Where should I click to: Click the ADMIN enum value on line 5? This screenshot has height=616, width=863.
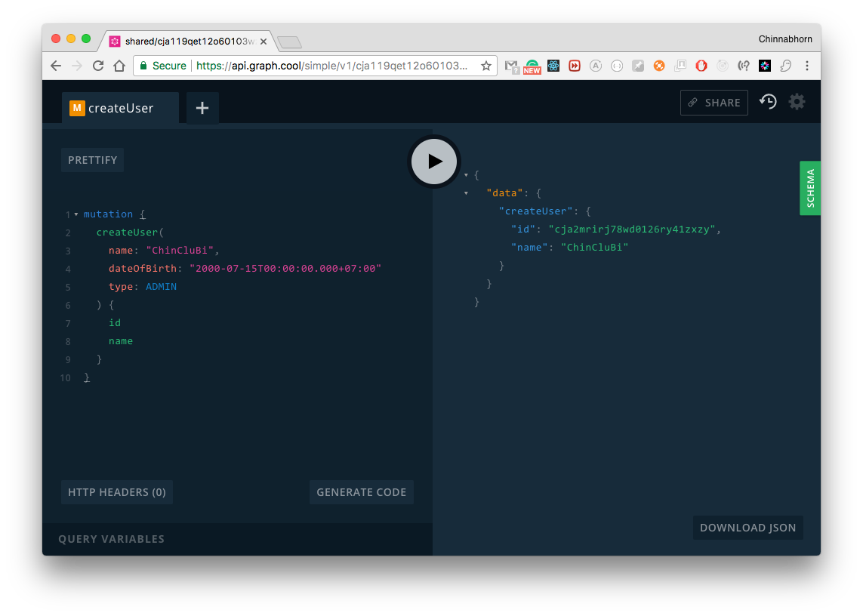click(x=162, y=287)
